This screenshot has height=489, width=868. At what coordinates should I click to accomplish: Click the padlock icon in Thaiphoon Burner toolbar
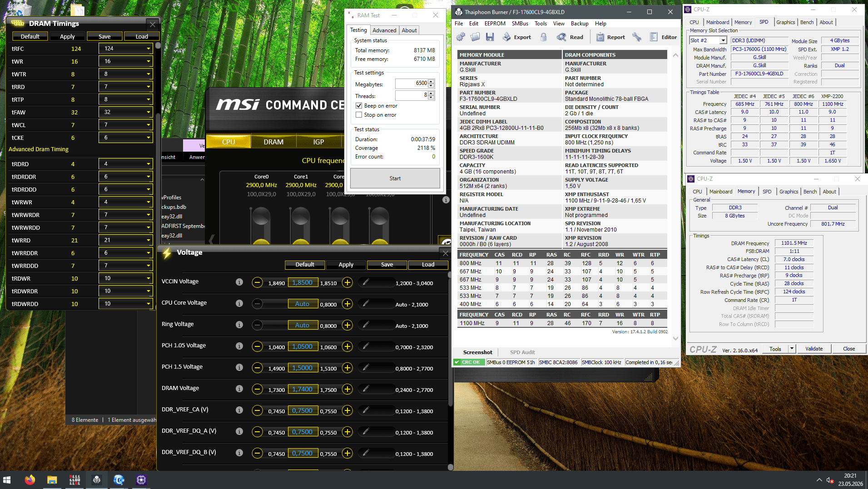pos(543,37)
